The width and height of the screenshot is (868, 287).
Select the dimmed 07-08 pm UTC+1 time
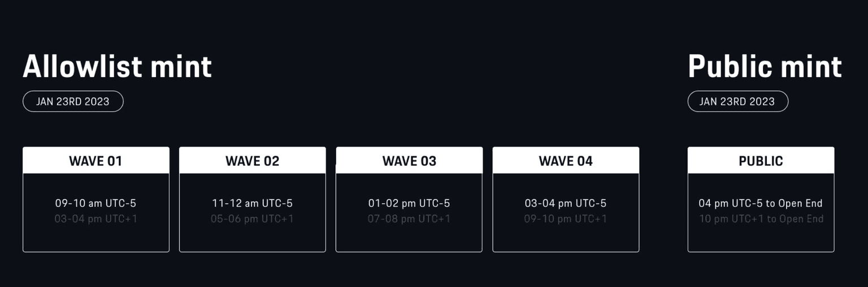click(x=409, y=219)
